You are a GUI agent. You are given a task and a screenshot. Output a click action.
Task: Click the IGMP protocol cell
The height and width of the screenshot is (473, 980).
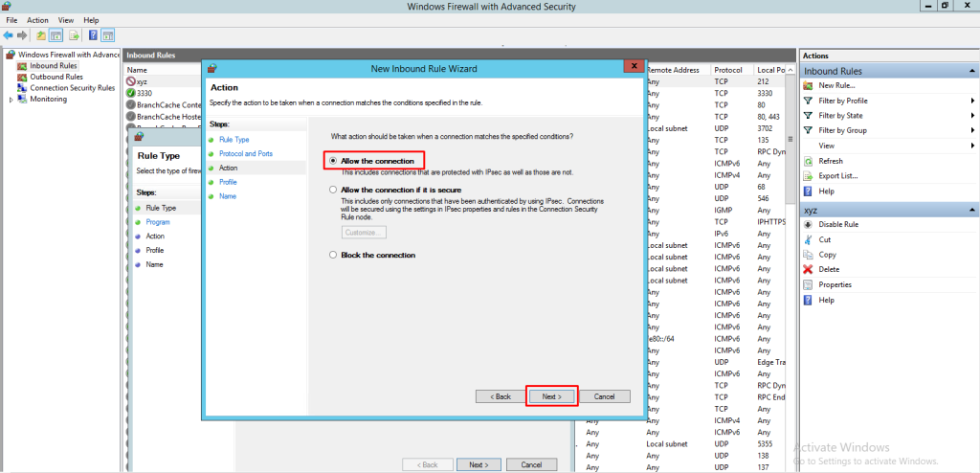724,211
